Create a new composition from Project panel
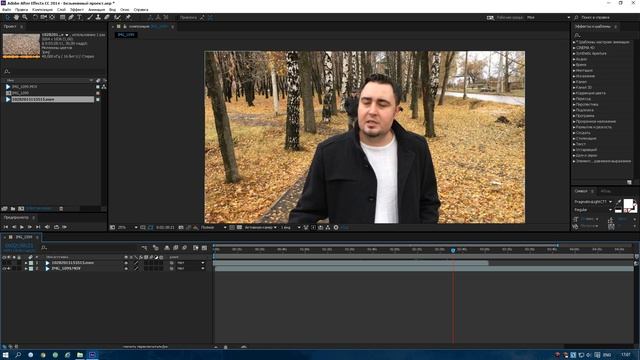This screenshot has width=640, height=360. tap(21, 209)
